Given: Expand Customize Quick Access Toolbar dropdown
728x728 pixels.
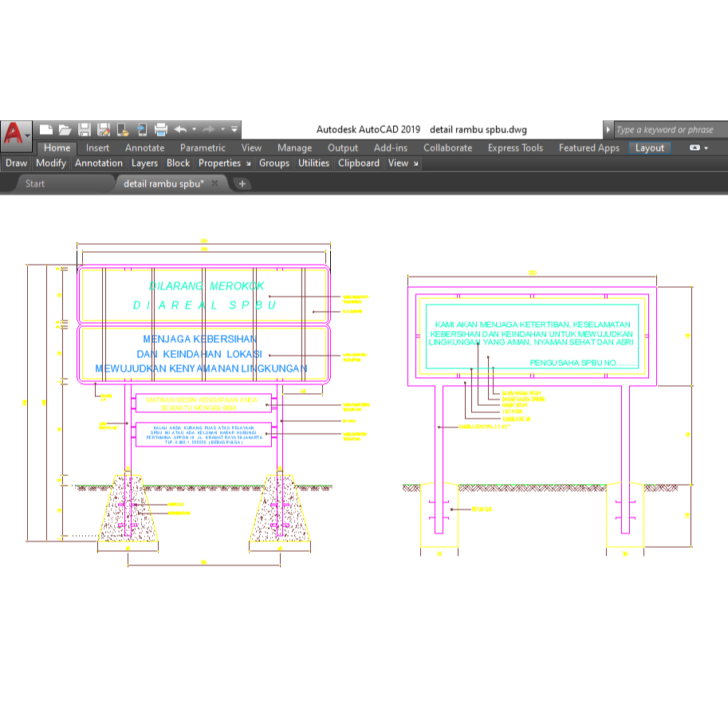Looking at the screenshot, I should [234, 129].
